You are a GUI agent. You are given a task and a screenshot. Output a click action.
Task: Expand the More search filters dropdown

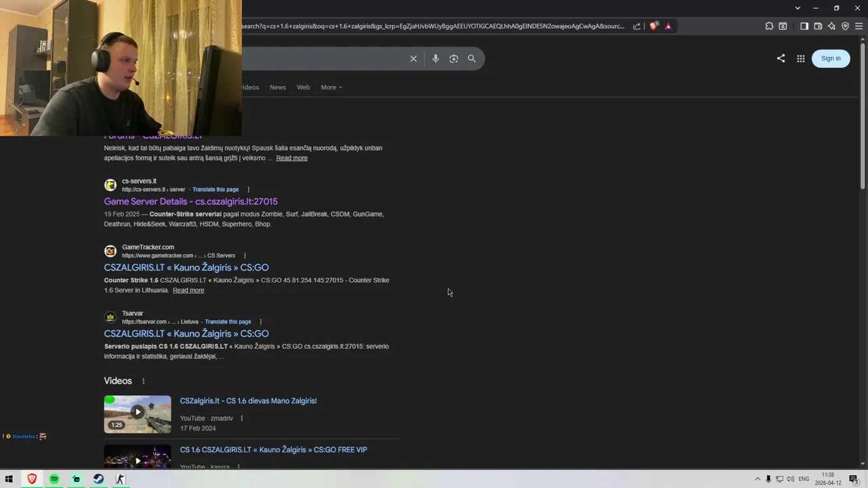332,87
